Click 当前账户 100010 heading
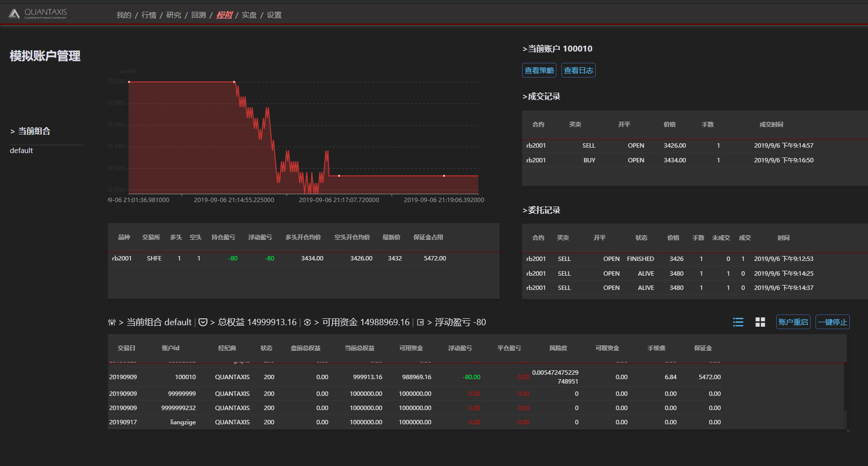Viewport: 868px width, 466px height. [557, 49]
